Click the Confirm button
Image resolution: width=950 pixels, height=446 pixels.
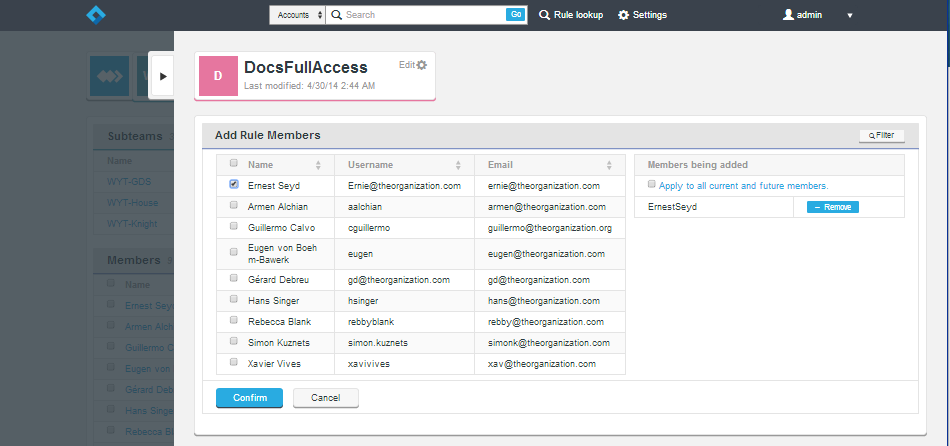tap(250, 398)
